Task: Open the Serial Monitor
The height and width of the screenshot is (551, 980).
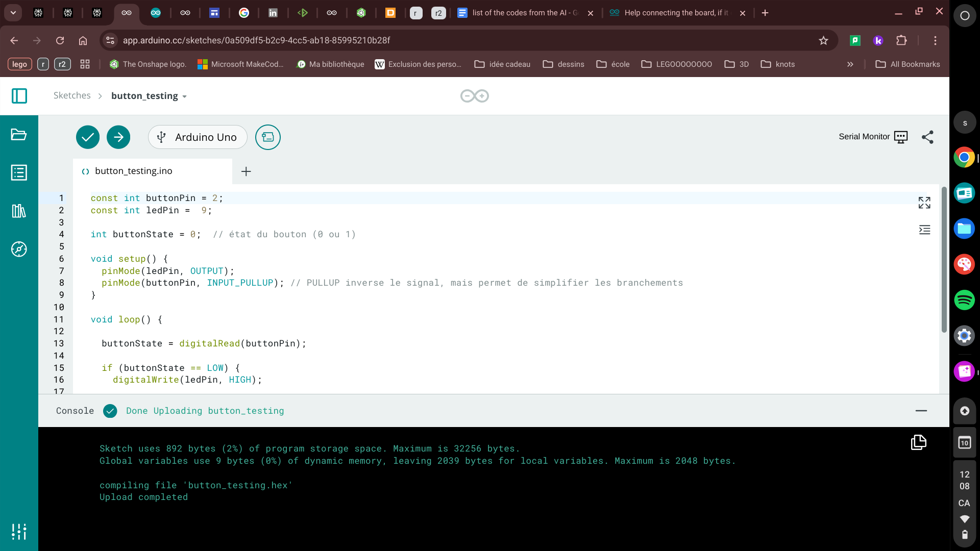Action: point(873,137)
